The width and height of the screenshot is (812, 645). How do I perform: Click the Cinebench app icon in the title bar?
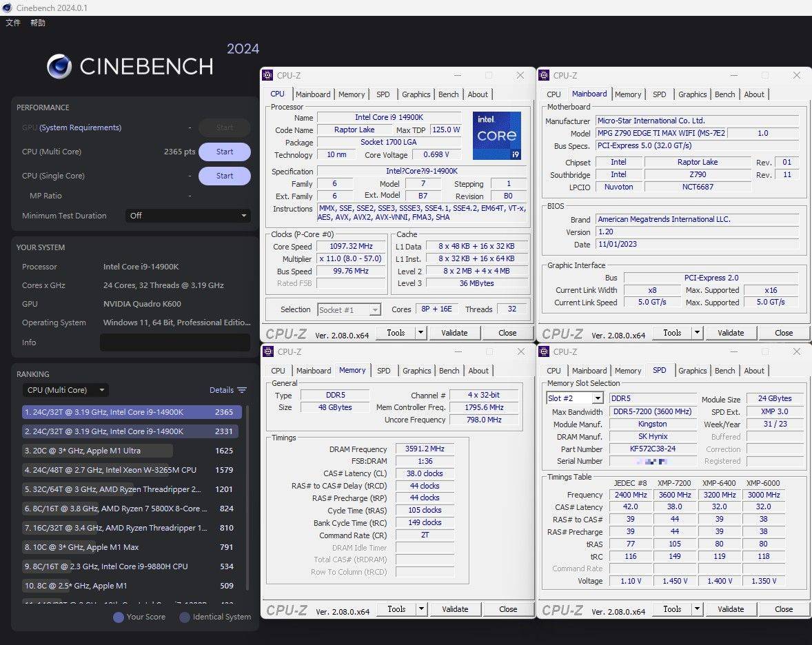(x=8, y=8)
